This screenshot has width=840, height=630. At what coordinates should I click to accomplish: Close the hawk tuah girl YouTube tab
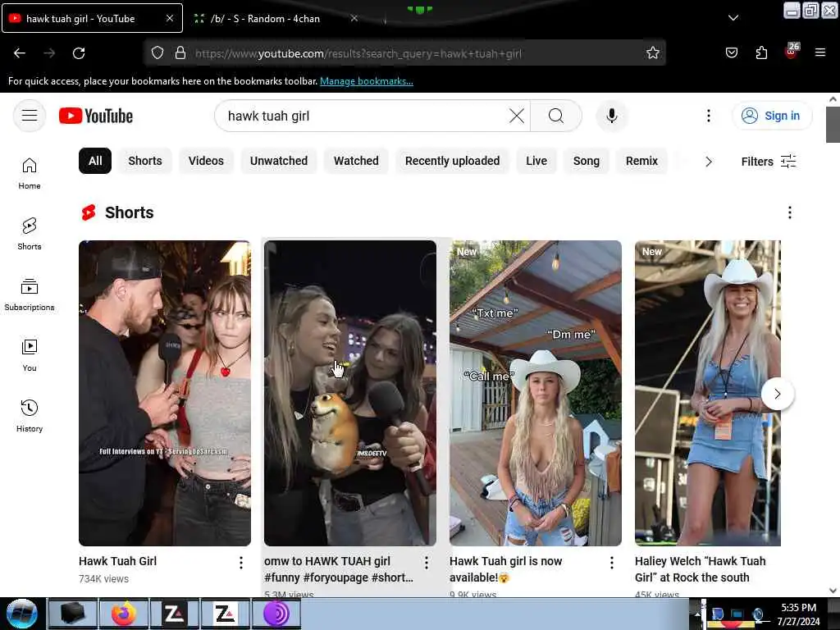tap(169, 18)
